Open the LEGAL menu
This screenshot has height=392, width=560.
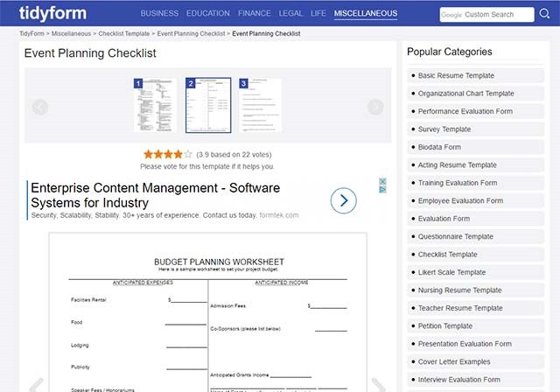290,14
